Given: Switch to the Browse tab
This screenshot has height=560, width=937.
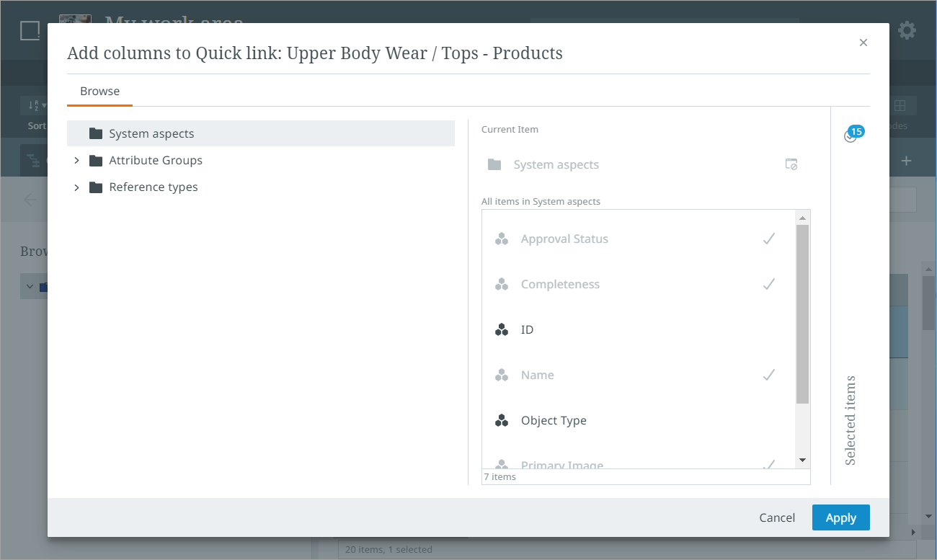Looking at the screenshot, I should tap(99, 92).
